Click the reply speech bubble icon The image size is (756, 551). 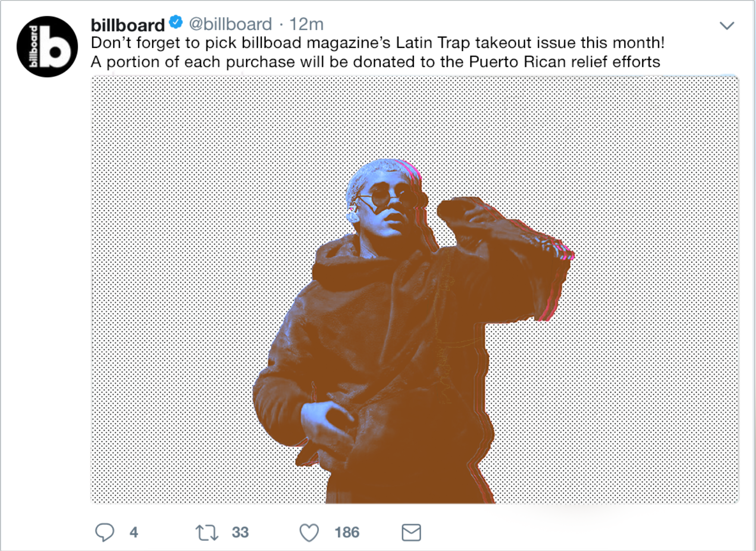click(105, 532)
